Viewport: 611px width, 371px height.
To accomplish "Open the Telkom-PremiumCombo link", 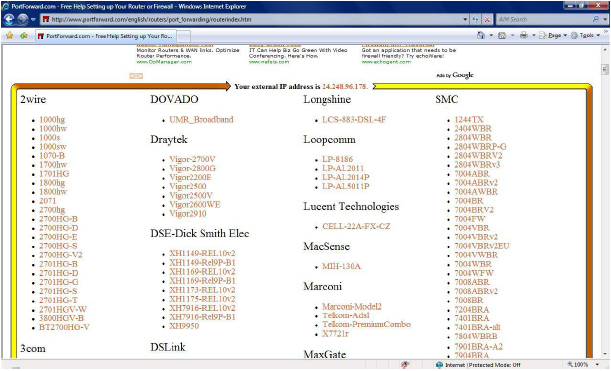I will (x=367, y=324).
